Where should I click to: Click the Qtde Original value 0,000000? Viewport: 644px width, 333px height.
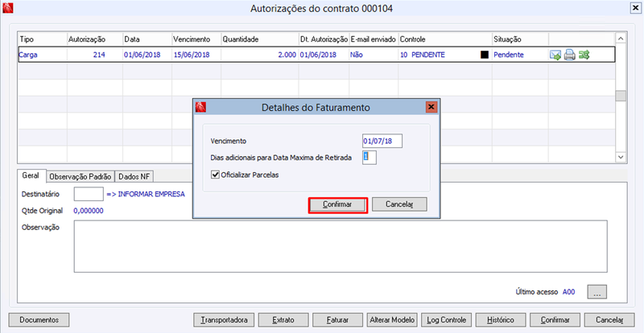coord(89,211)
